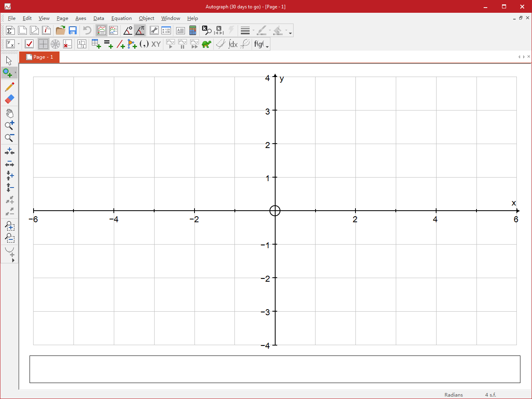Select the Zoom Out magnifier tool

click(x=10, y=138)
